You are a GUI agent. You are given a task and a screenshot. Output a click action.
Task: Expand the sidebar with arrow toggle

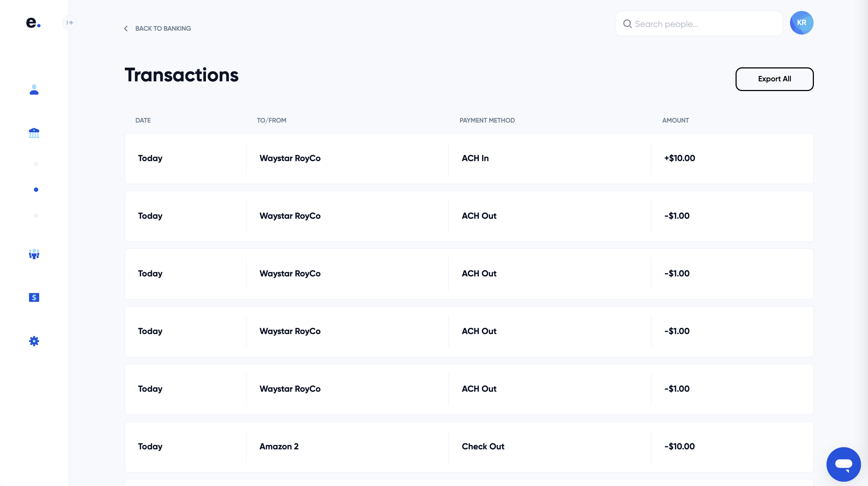70,23
